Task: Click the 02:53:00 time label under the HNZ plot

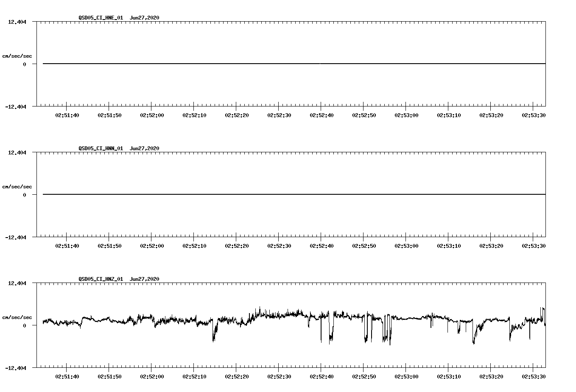Action: pyautogui.click(x=406, y=377)
